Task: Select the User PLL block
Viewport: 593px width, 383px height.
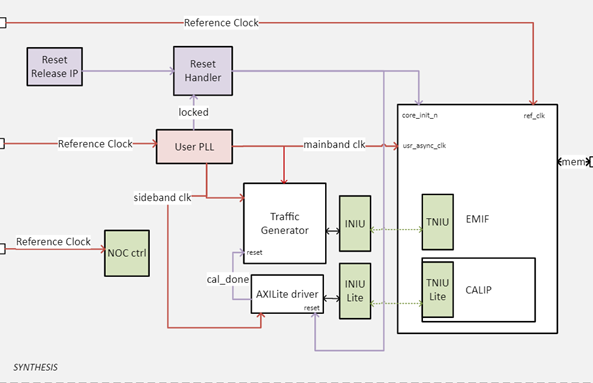Action: pos(194,147)
